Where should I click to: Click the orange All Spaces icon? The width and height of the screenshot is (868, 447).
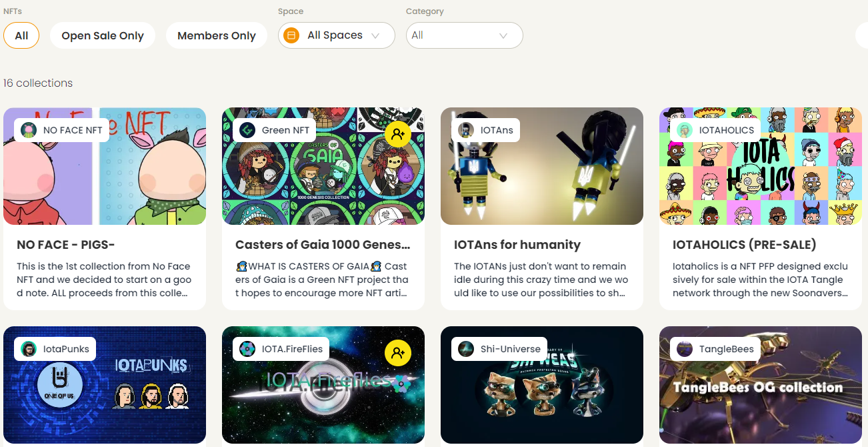pos(291,35)
